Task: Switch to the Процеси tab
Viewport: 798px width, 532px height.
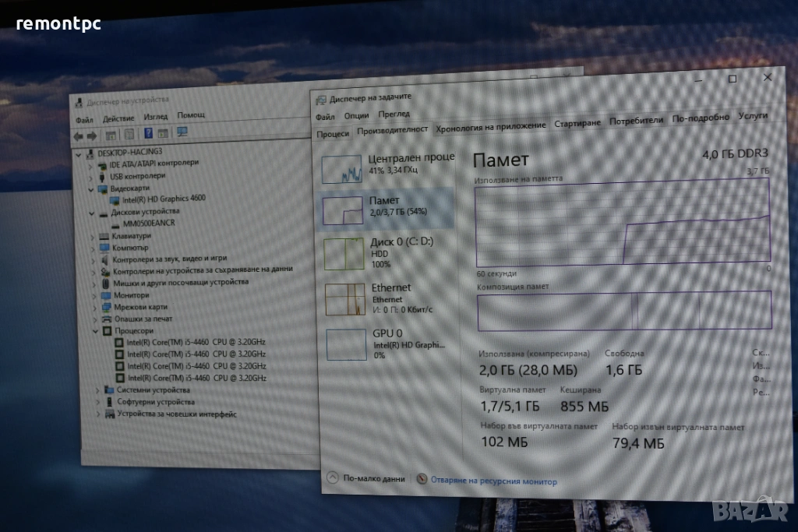Action: tap(333, 133)
